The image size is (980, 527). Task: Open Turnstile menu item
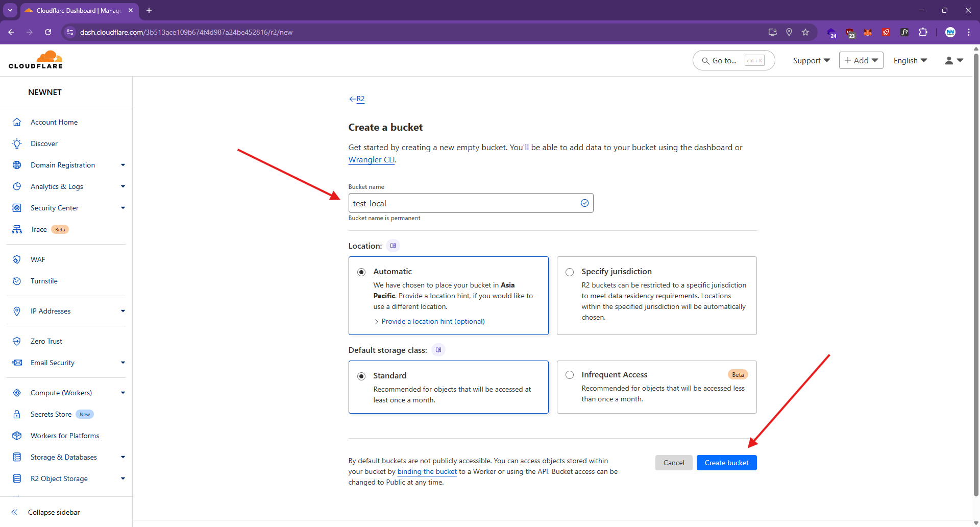[44, 281]
